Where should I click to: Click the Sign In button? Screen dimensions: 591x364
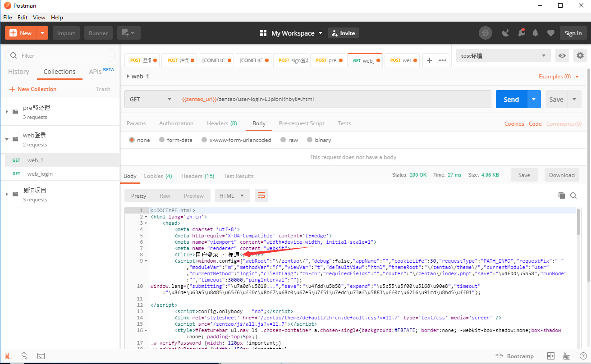pyautogui.click(x=573, y=33)
